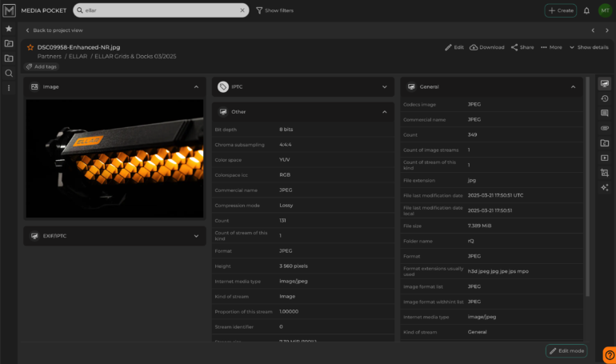Click the search magnifier in left sidebar

(x=9, y=73)
